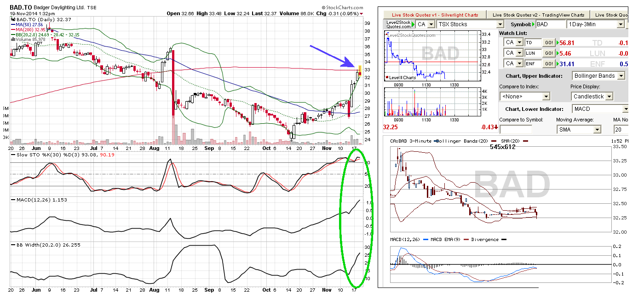Click the blue MACD EMA(9) legend marker
This screenshot has width=644, height=299.
point(426,240)
